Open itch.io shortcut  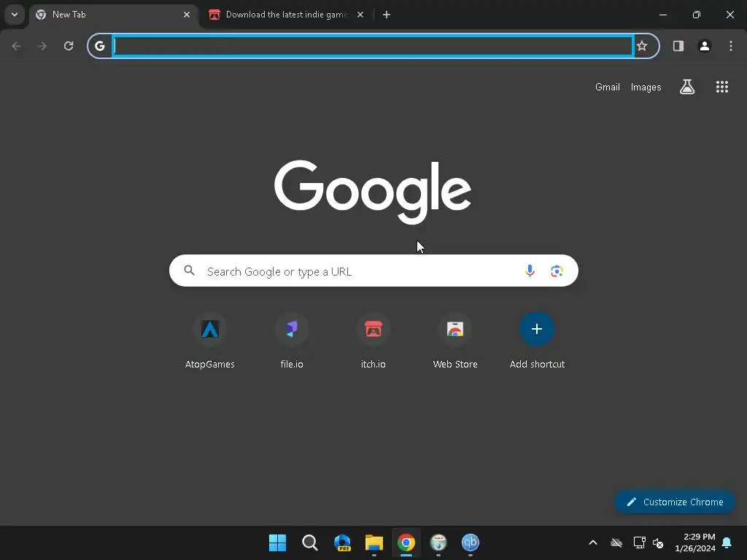pyautogui.click(x=373, y=341)
